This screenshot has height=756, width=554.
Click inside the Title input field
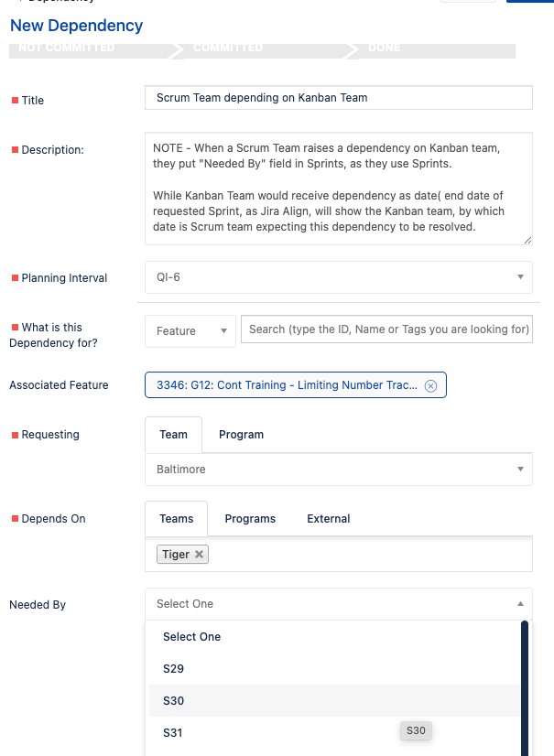pos(337,97)
